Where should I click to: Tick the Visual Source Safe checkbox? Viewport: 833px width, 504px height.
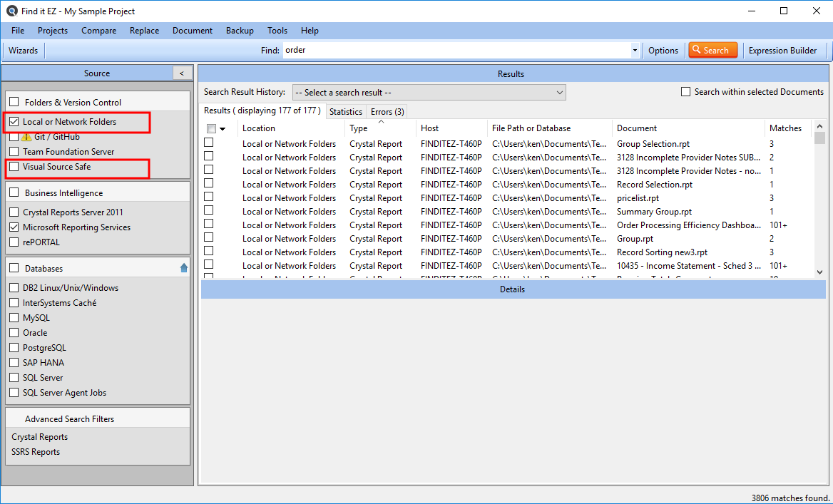pos(14,167)
